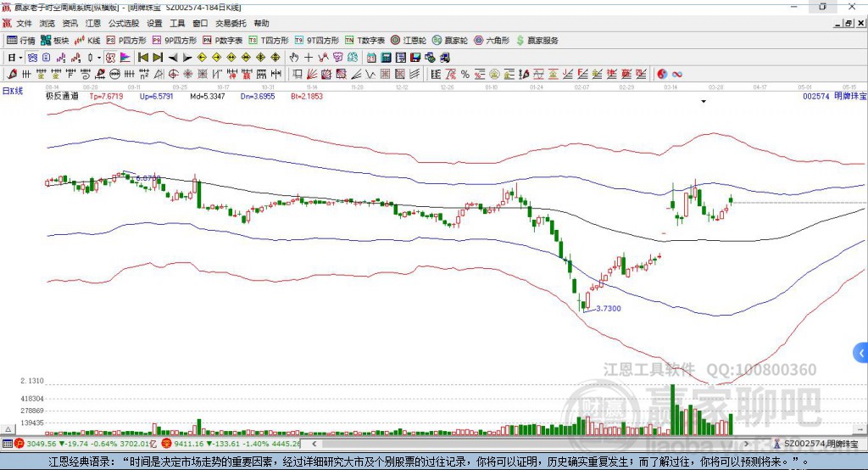Open the 赢家轮 wheel tool
The width and height of the screenshot is (868, 470).
pyautogui.click(x=450, y=41)
